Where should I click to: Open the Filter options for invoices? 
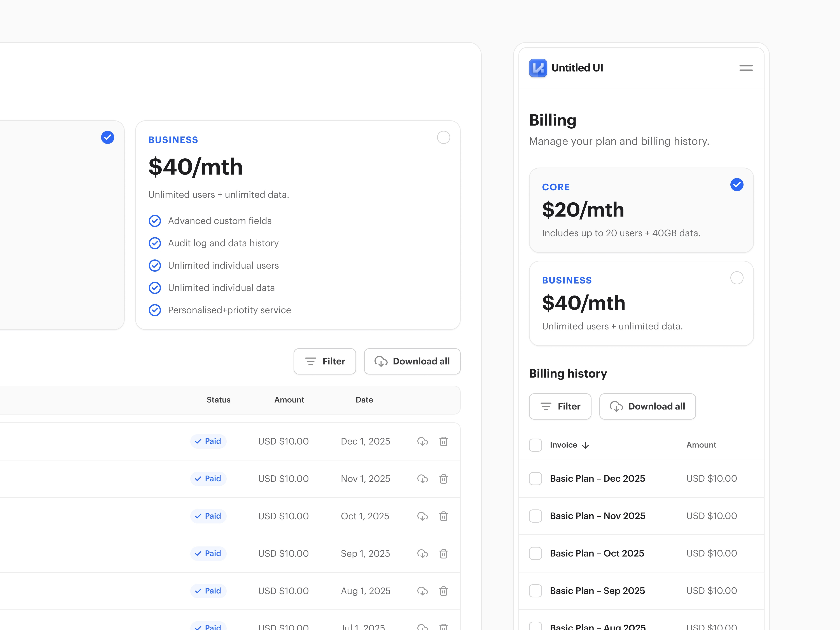point(325,361)
